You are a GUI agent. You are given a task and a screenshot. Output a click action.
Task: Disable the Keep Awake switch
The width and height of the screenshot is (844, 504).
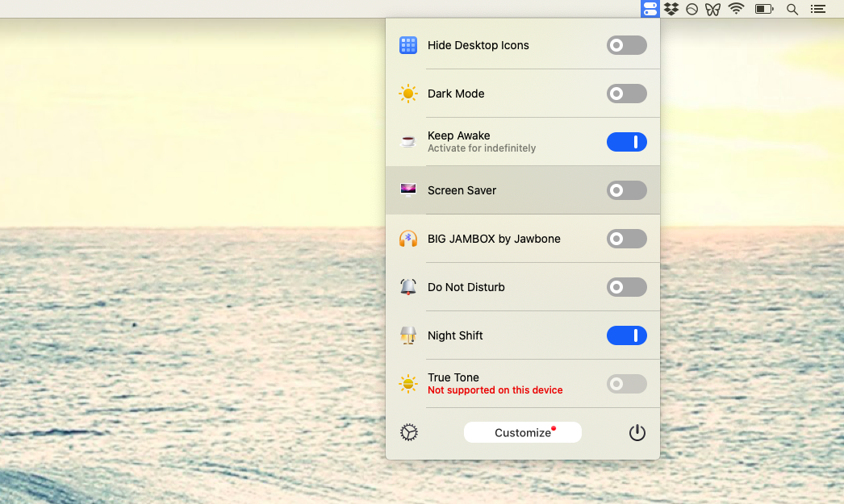tap(626, 142)
